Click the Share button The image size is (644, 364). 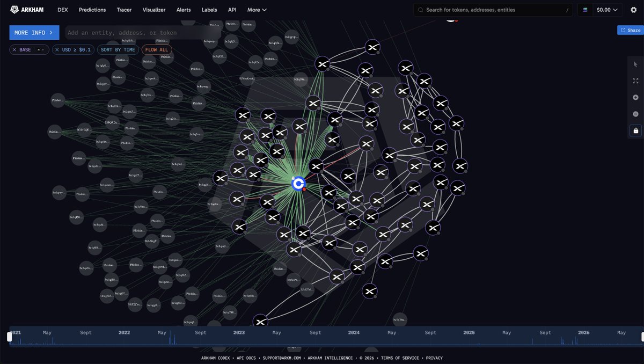click(630, 30)
